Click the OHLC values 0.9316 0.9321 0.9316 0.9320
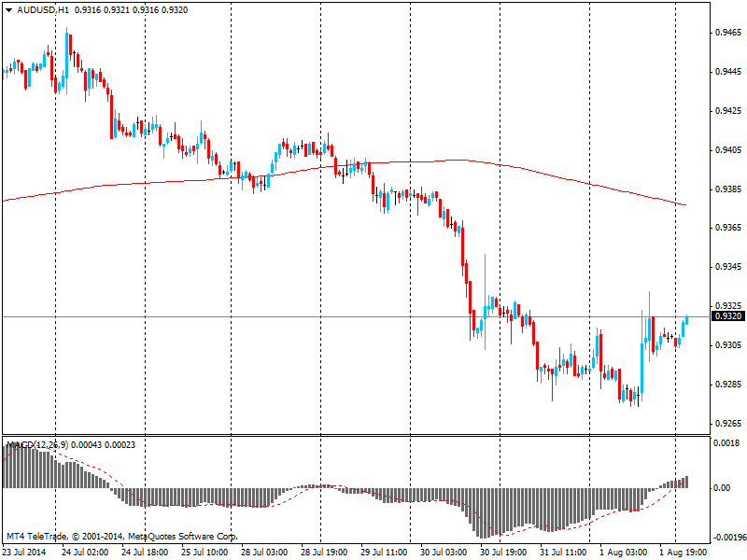This screenshot has height=560, width=747. pyautogui.click(x=131, y=10)
